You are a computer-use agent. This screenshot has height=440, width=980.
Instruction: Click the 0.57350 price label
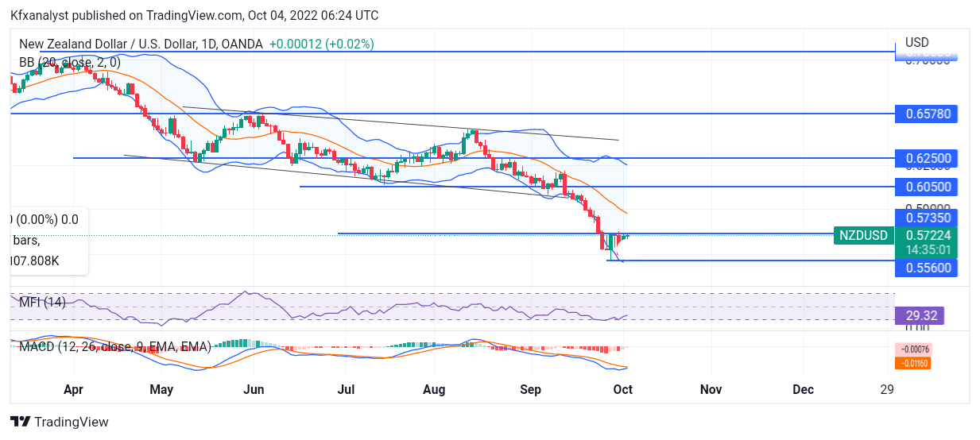pos(927,218)
